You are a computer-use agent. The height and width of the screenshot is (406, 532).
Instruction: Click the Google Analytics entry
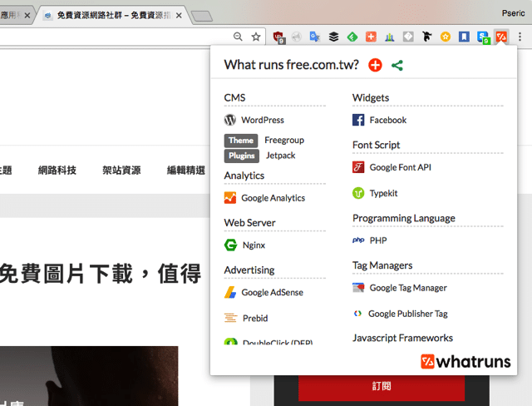tap(273, 198)
